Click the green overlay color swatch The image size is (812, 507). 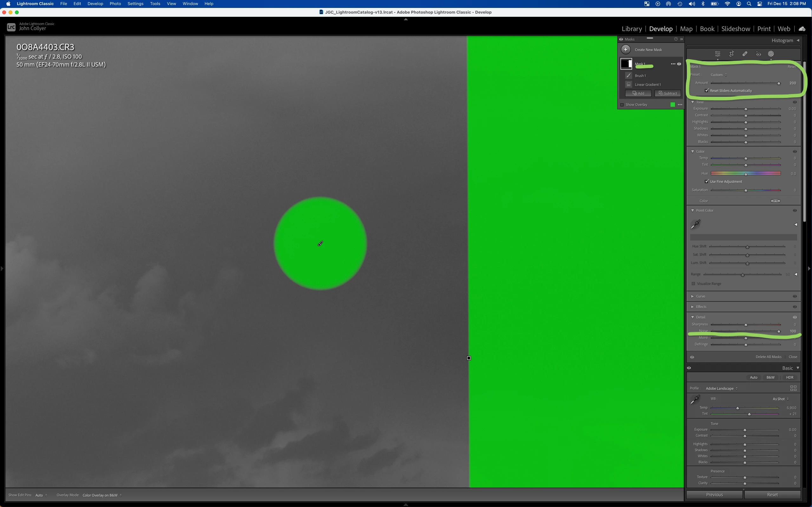coord(672,105)
